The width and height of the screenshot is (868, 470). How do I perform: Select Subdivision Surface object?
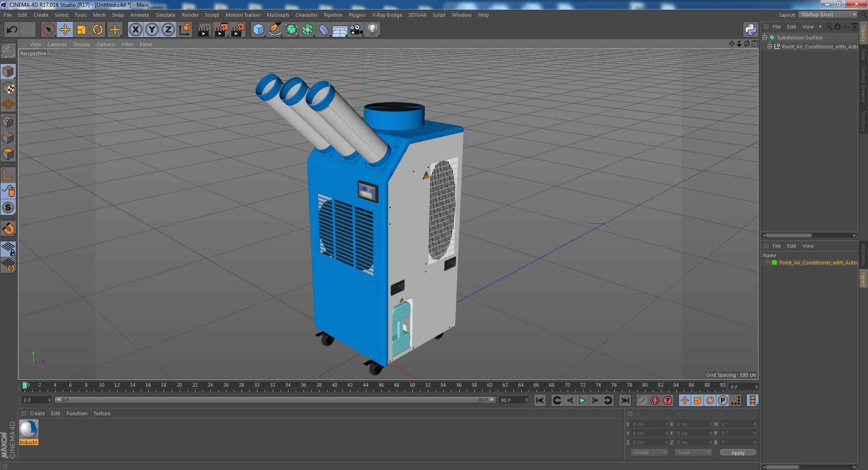pyautogui.click(x=800, y=38)
